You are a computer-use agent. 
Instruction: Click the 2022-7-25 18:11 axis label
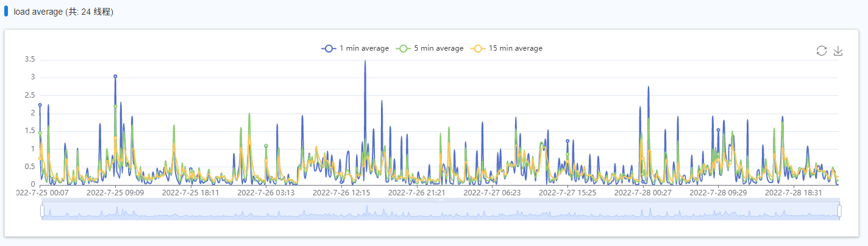pyautogui.click(x=191, y=193)
